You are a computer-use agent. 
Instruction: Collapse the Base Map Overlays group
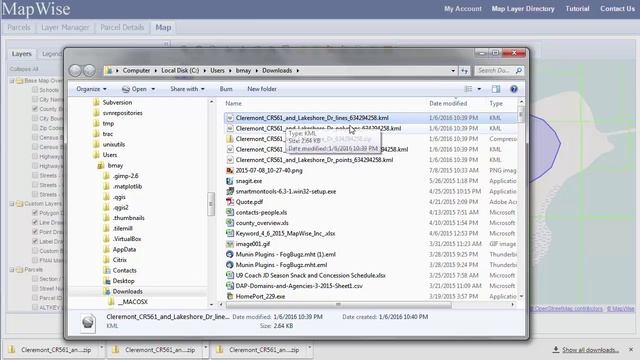coord(12,81)
